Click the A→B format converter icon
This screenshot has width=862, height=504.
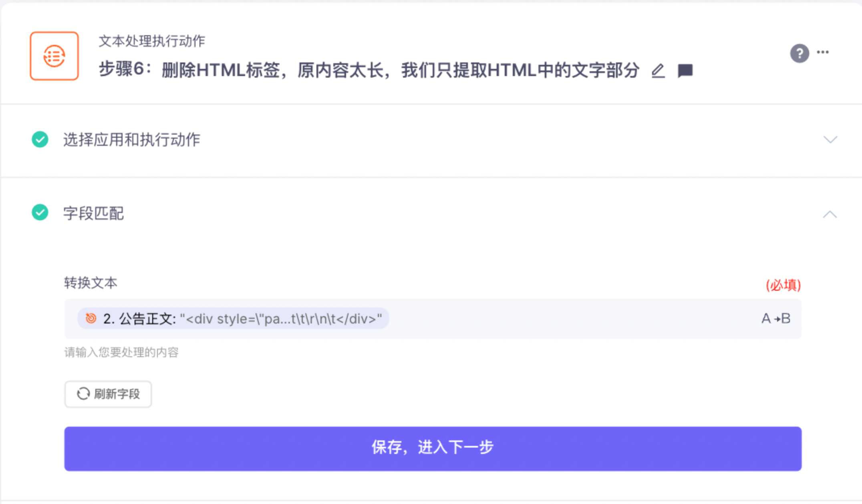tap(776, 319)
